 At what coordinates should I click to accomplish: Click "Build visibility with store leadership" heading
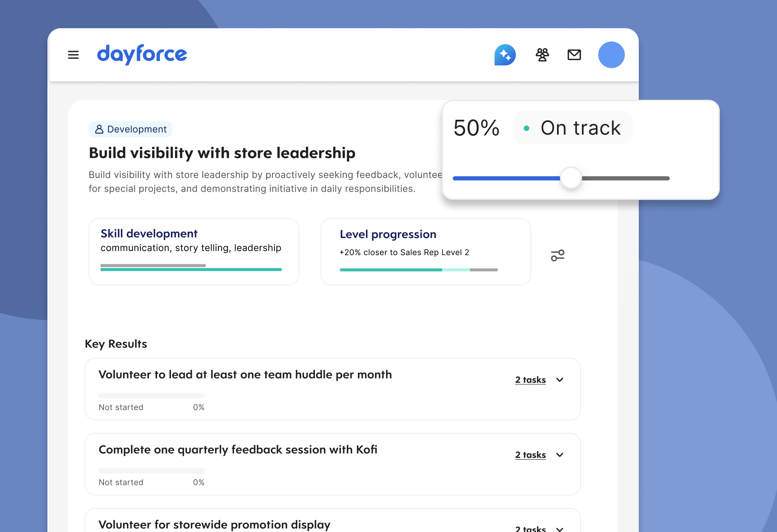222,153
